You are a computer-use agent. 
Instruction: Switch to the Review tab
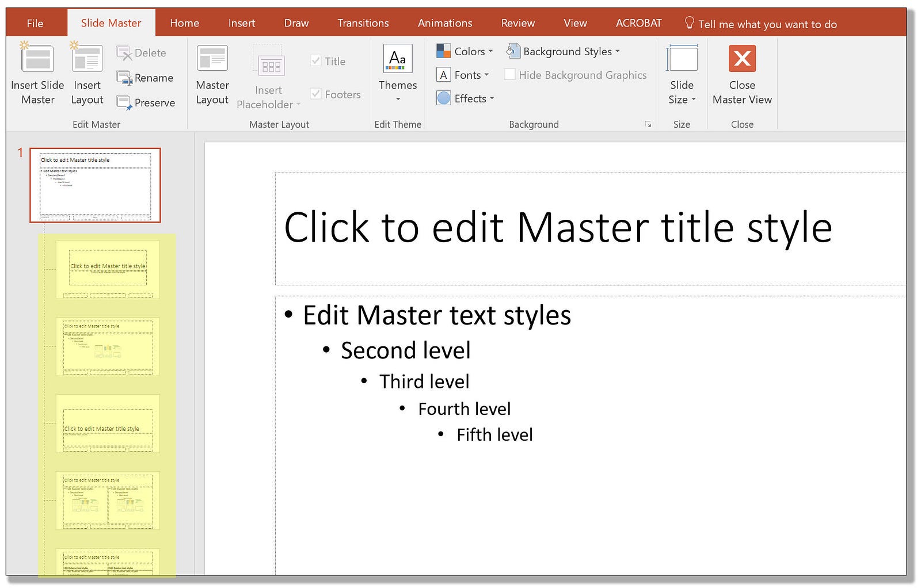[518, 23]
